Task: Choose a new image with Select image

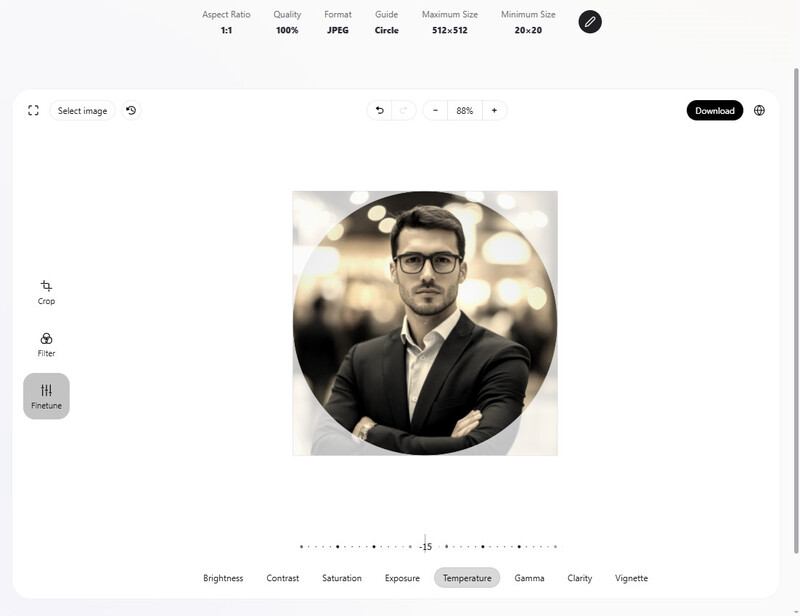Action: click(82, 110)
